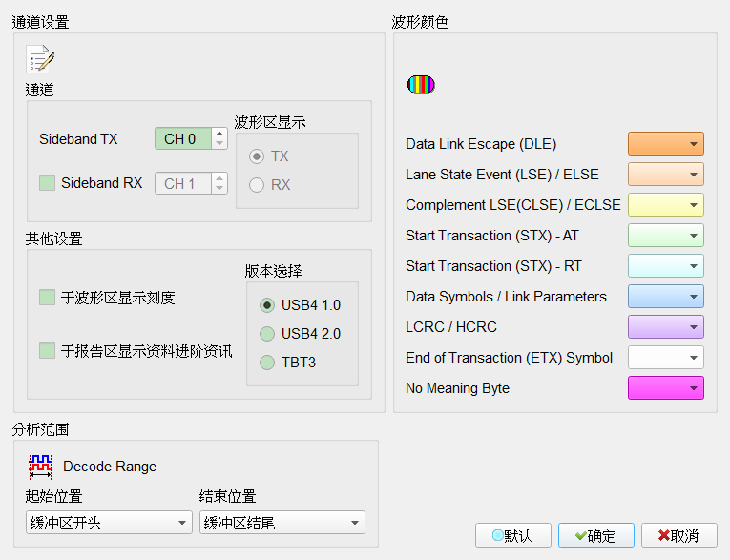The width and height of the screenshot is (730, 560).
Task: Click the 'LCRC / HCRC' label
Action: [x=451, y=327]
